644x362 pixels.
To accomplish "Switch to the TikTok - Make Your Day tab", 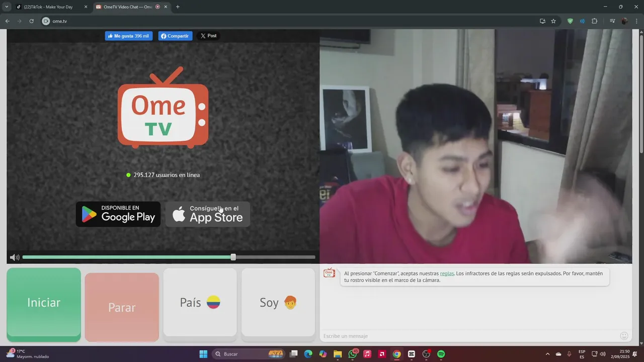I will coord(49,7).
